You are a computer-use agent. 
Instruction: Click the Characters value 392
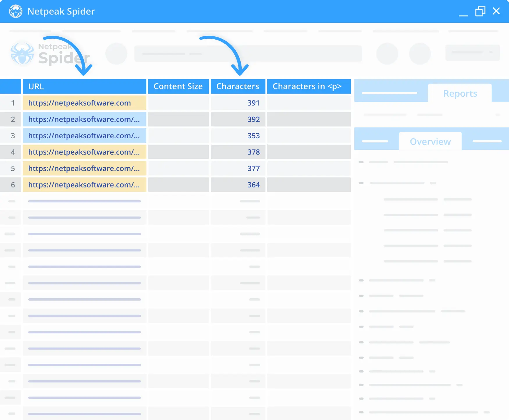253,119
